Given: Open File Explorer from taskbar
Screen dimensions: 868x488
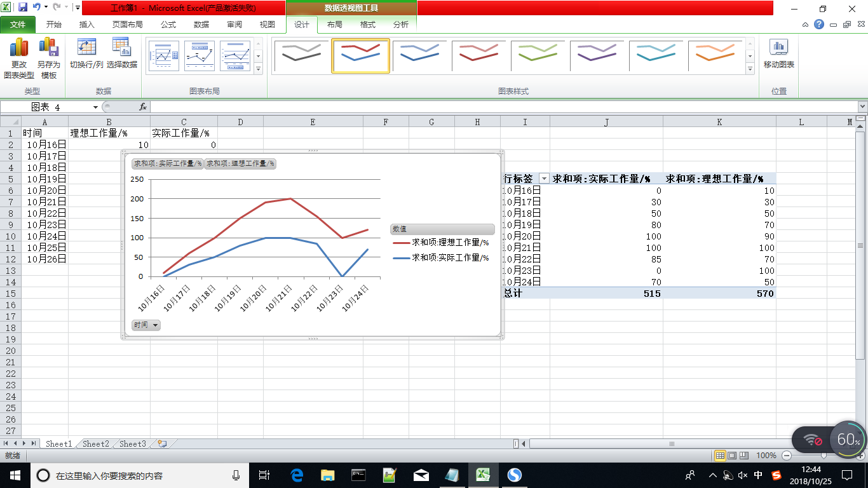Looking at the screenshot, I should click(327, 475).
